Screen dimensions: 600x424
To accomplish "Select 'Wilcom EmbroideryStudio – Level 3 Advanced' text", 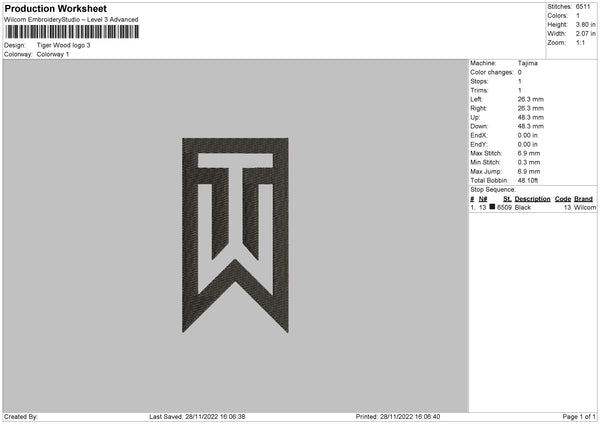I will (x=71, y=20).
